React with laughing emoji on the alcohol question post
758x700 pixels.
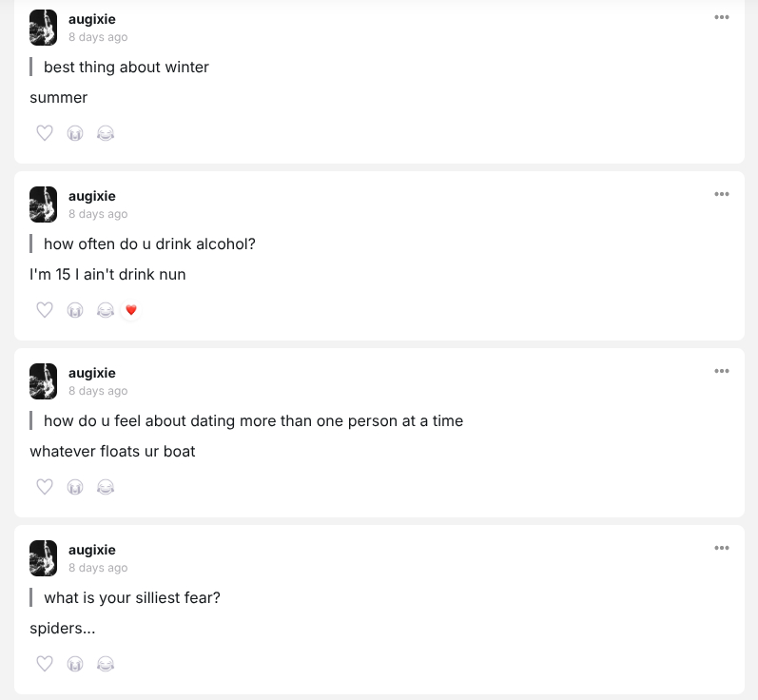[106, 310]
